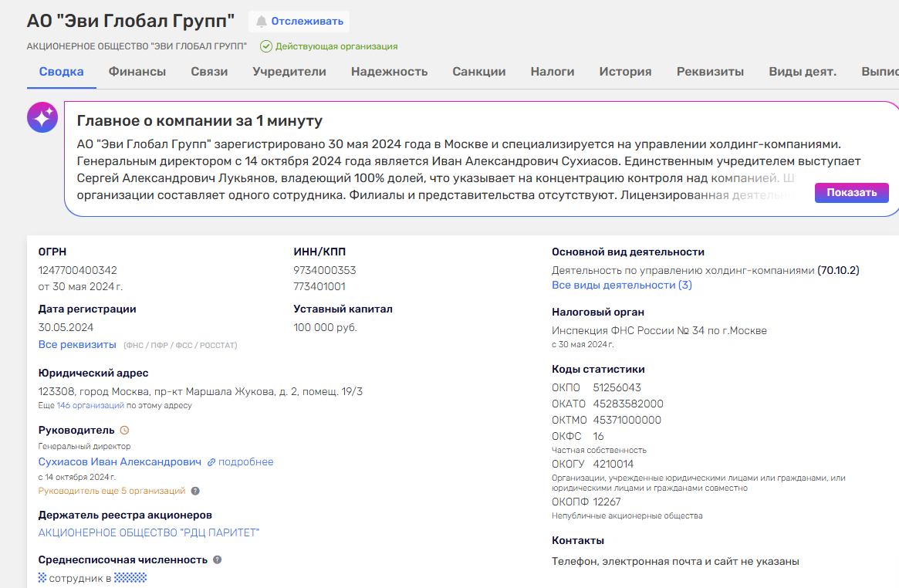The width and height of the screenshot is (899, 588).
Task: Go to the Санкции tab
Action: [x=479, y=72]
